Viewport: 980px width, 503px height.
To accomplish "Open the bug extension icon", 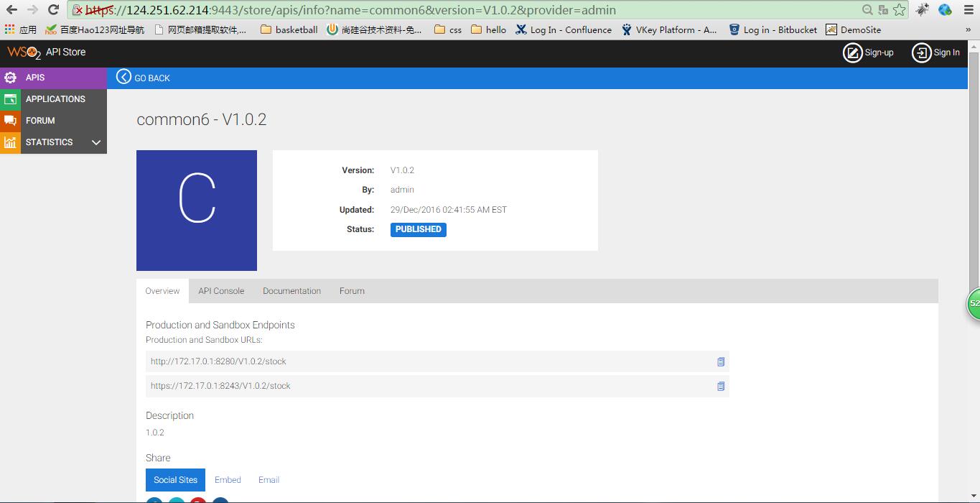I will point(923,9).
